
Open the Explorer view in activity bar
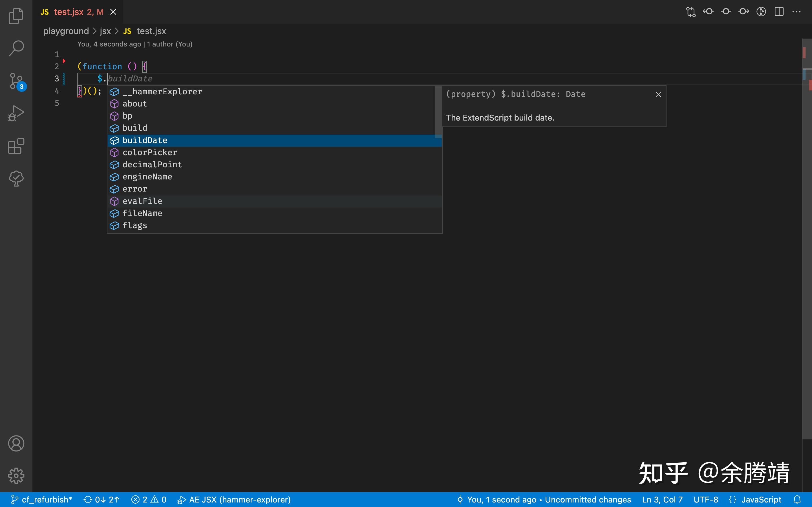[x=16, y=16]
